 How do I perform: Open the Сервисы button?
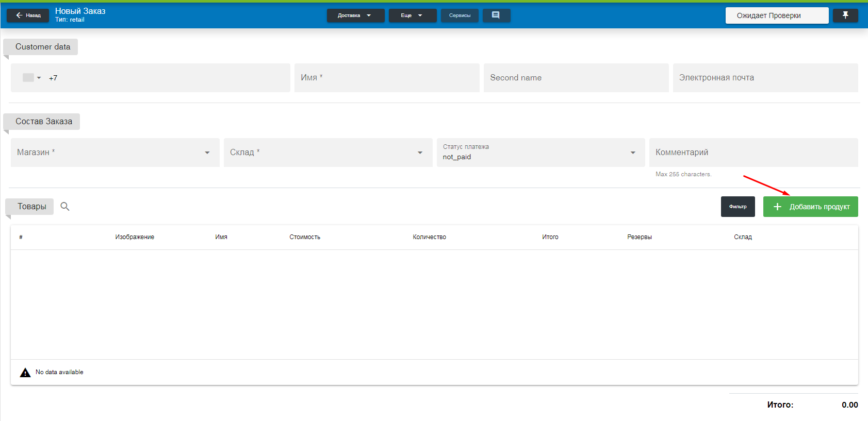460,15
